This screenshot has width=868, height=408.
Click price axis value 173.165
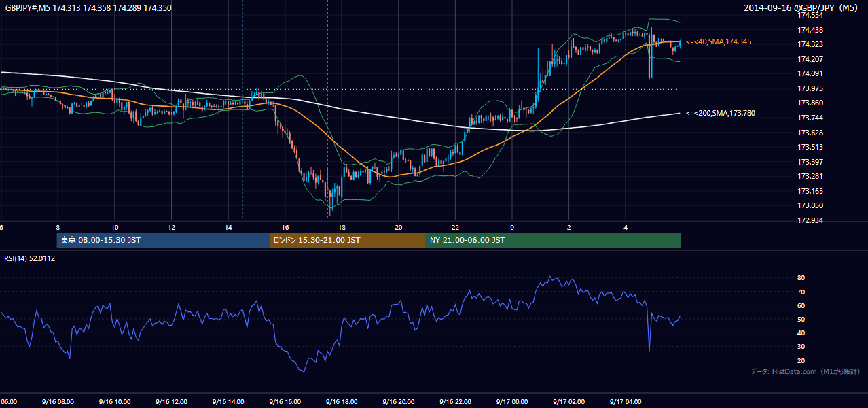pyautogui.click(x=810, y=191)
